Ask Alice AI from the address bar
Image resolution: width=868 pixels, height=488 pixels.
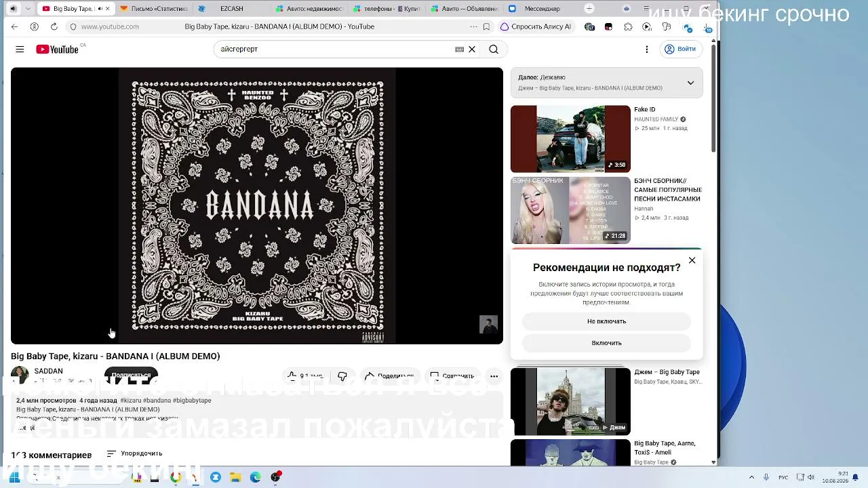[536, 26]
